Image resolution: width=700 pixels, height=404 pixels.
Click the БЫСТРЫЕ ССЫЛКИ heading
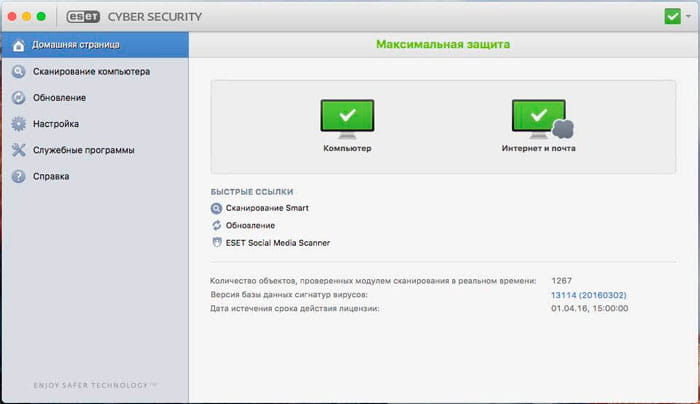pyautogui.click(x=252, y=192)
